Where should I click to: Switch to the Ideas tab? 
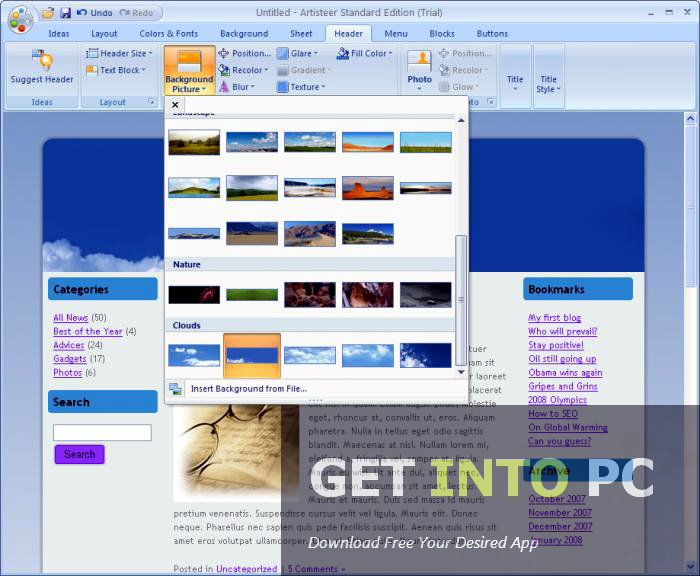click(58, 34)
